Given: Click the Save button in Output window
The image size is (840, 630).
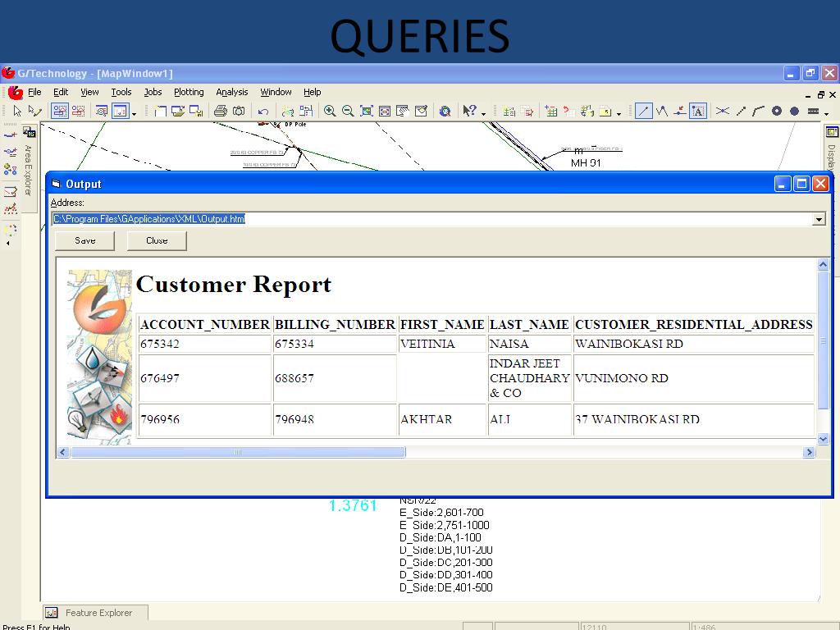Looking at the screenshot, I should pos(84,240).
